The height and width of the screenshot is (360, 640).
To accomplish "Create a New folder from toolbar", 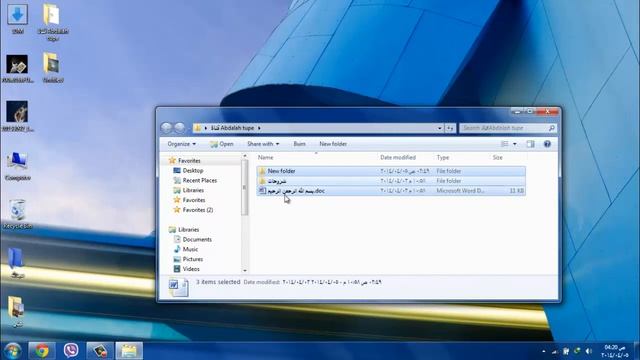I will [x=333, y=144].
